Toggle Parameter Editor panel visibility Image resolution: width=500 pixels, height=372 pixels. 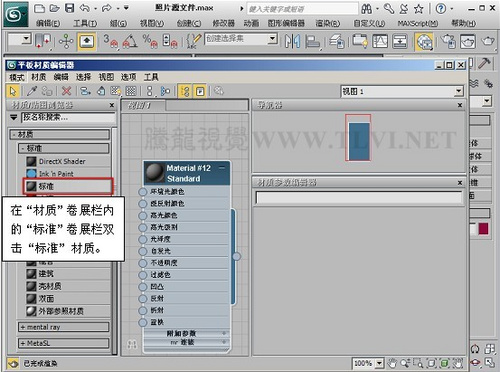200,91
